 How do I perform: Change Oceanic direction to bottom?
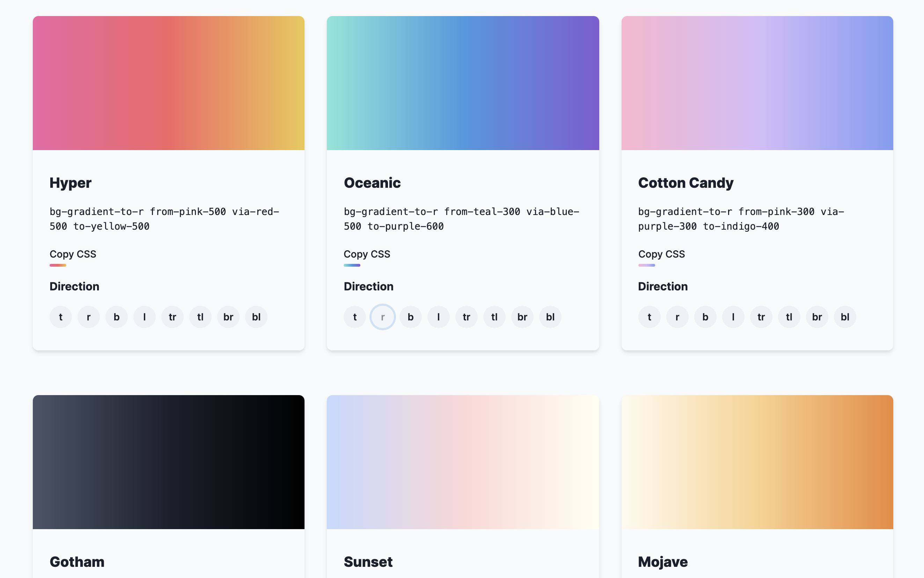(x=410, y=317)
